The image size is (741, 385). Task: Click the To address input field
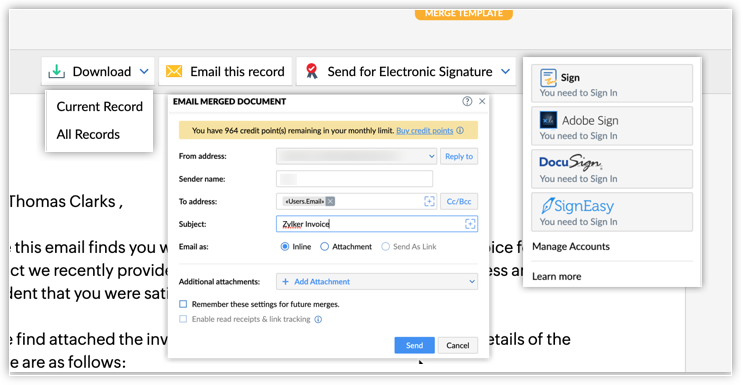click(x=356, y=201)
